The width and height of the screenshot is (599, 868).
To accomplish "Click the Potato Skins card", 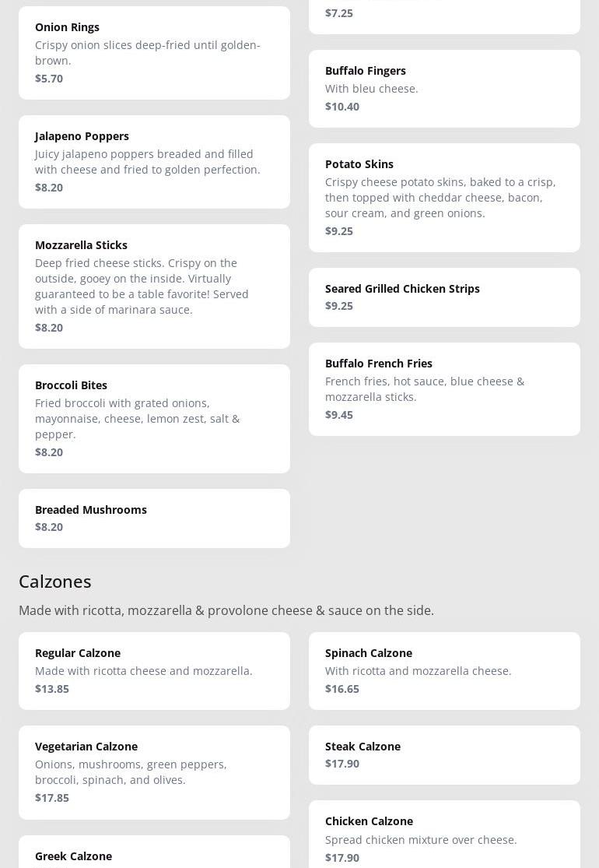I will [445, 199].
